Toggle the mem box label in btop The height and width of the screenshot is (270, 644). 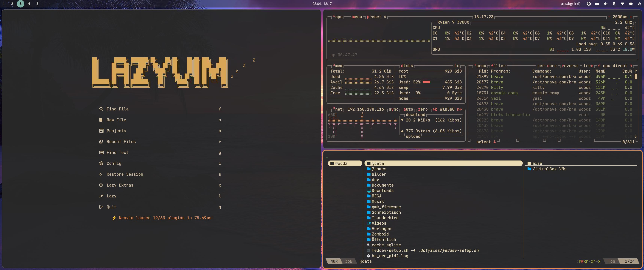point(338,66)
